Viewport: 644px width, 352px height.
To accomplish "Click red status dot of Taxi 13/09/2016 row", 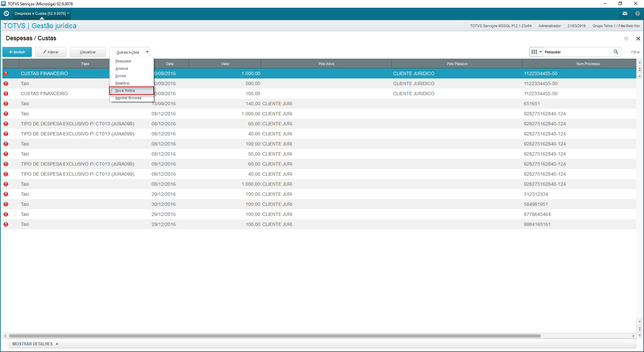I will pyautogui.click(x=6, y=104).
